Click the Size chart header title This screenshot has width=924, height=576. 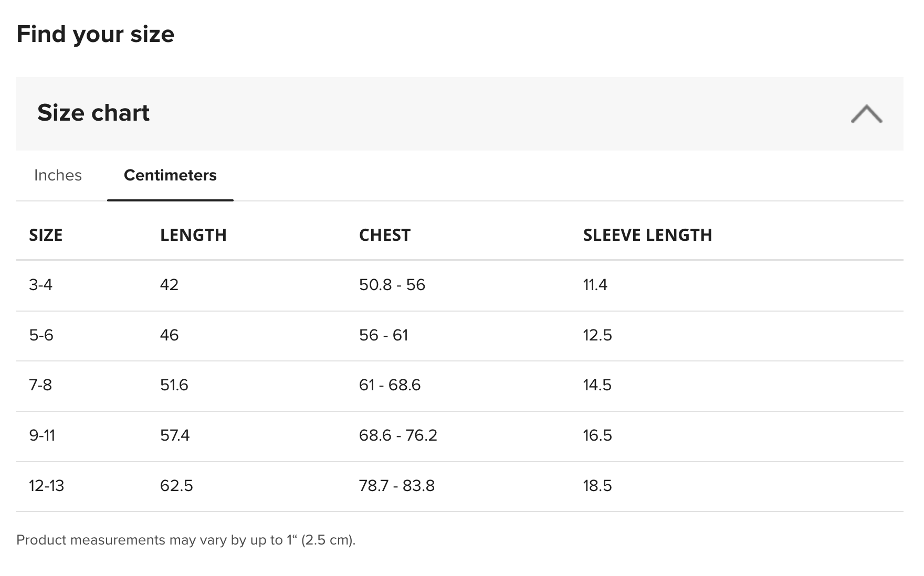[x=93, y=113]
